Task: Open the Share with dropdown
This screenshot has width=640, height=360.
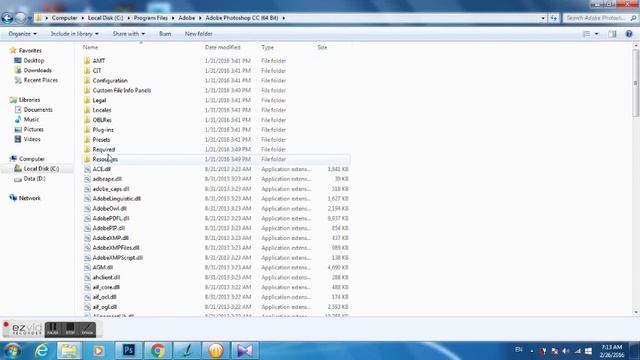Action: point(129,34)
